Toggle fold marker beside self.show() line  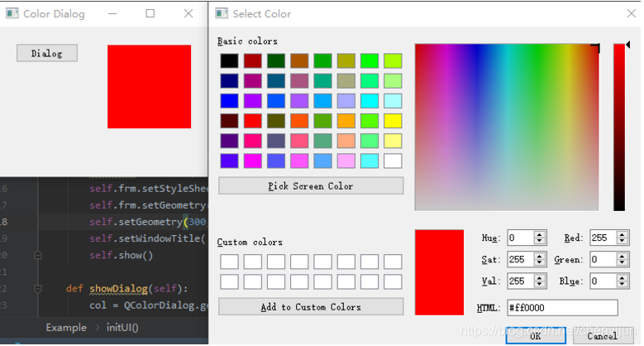click(x=38, y=255)
